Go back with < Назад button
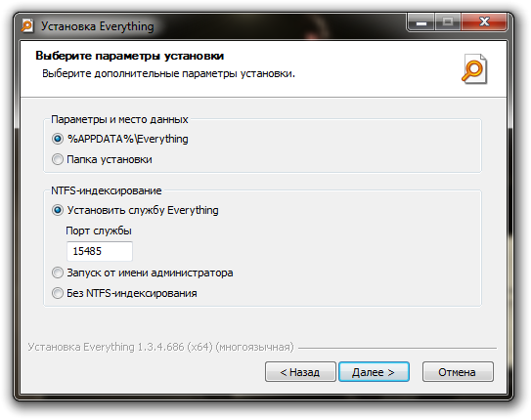The width and height of the screenshot is (531, 420). click(300, 372)
